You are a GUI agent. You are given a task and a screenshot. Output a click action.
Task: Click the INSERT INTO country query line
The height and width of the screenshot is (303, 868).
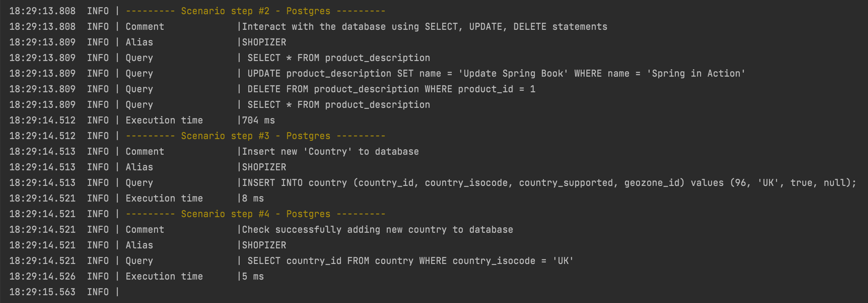(549, 183)
